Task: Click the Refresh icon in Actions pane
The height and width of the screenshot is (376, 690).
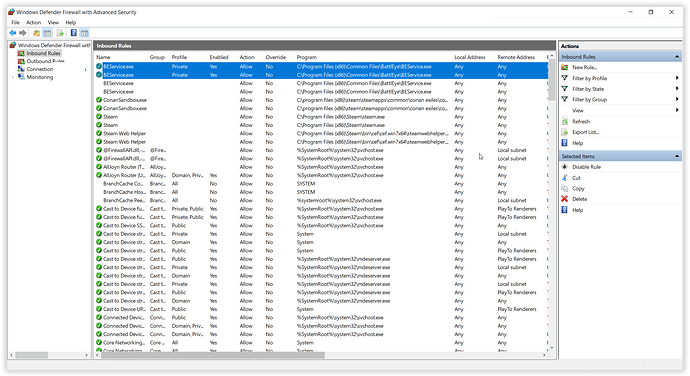Action: click(x=565, y=122)
